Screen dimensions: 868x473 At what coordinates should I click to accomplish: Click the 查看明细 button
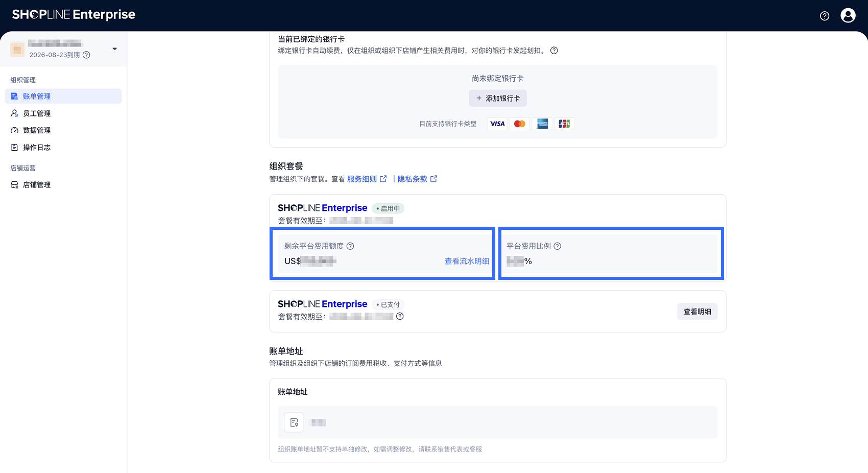[697, 312]
